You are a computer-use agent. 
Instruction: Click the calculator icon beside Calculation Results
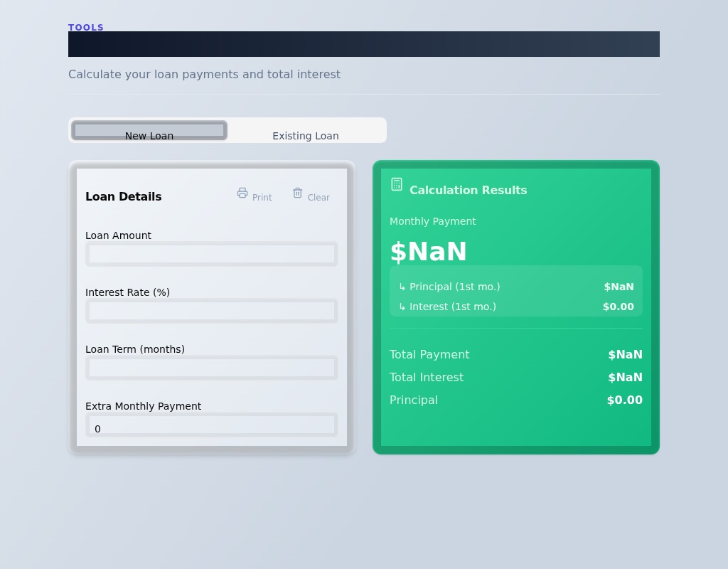point(397,184)
